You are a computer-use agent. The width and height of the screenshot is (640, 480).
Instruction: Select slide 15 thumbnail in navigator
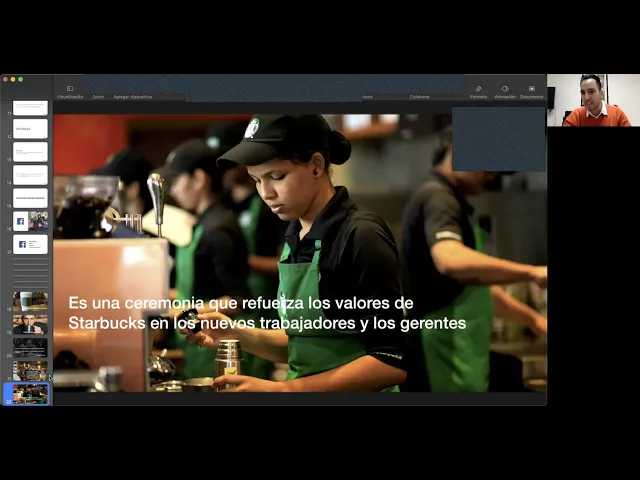[30, 198]
